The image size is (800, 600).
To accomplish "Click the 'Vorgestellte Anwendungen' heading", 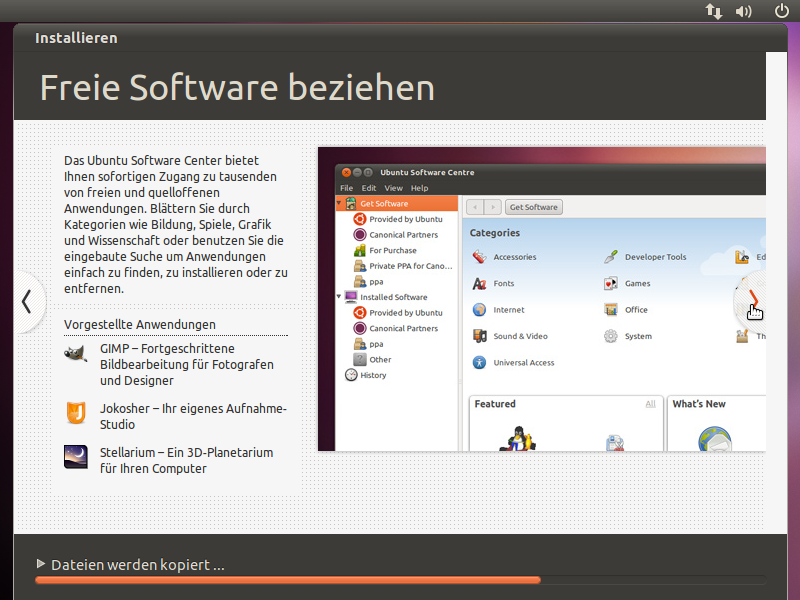I will [140, 324].
